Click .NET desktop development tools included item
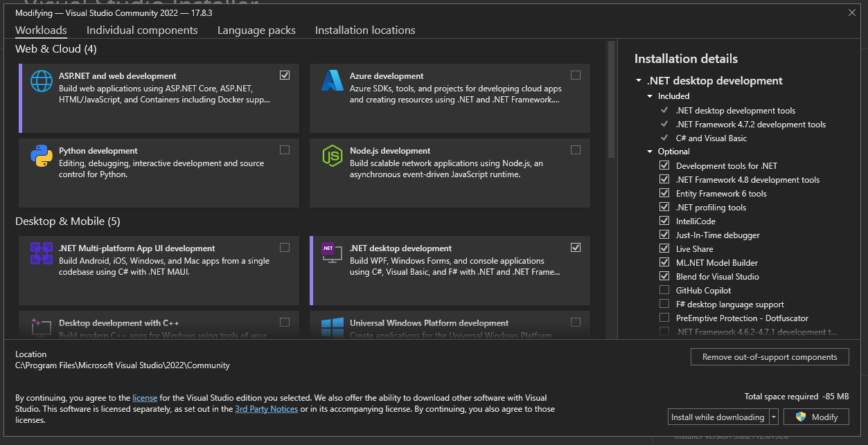 point(736,110)
